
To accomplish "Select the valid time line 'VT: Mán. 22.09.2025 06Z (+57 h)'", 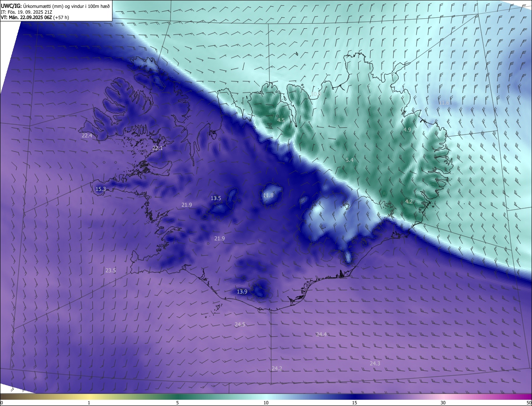I will (35, 17).
